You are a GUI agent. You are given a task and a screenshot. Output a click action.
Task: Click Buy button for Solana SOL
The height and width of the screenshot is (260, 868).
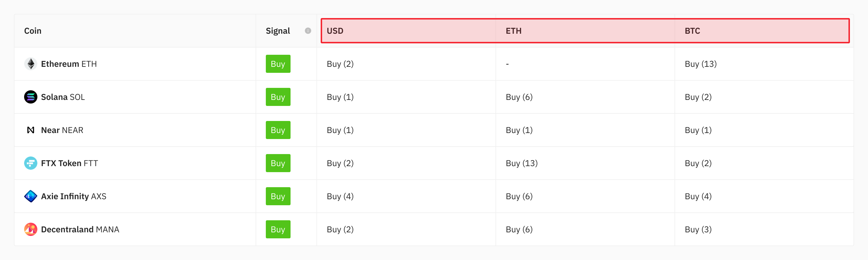click(x=278, y=97)
